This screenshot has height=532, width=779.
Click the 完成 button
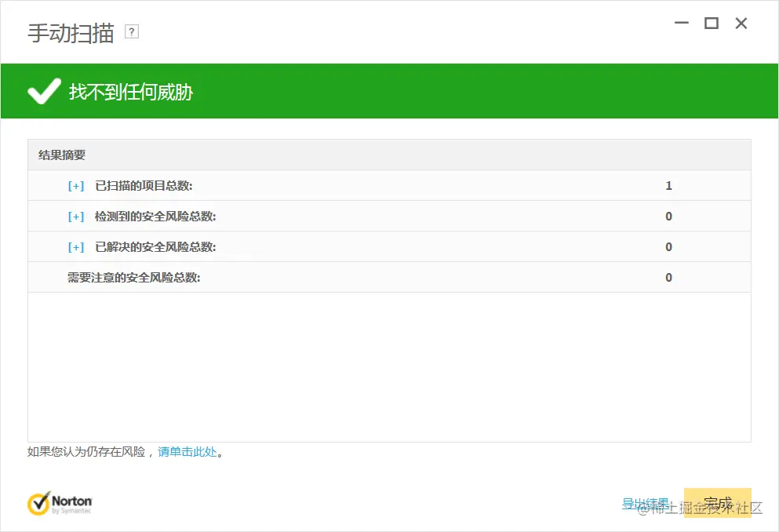(x=717, y=503)
